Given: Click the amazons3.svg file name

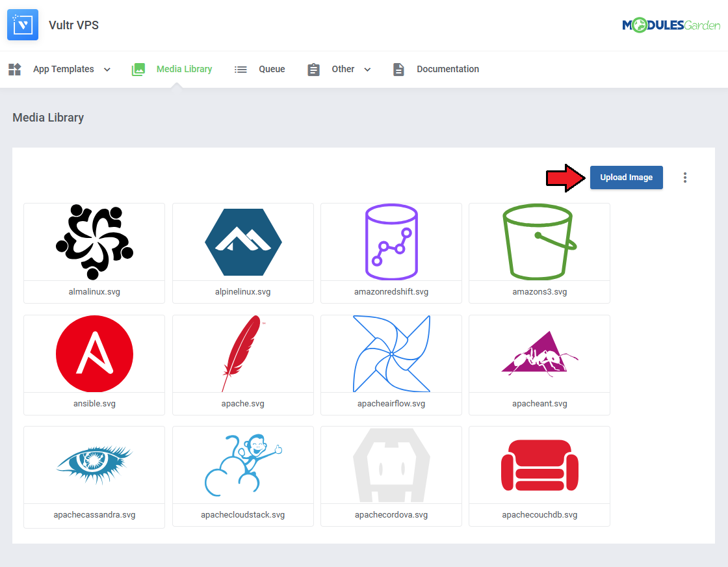Looking at the screenshot, I should tap(539, 292).
